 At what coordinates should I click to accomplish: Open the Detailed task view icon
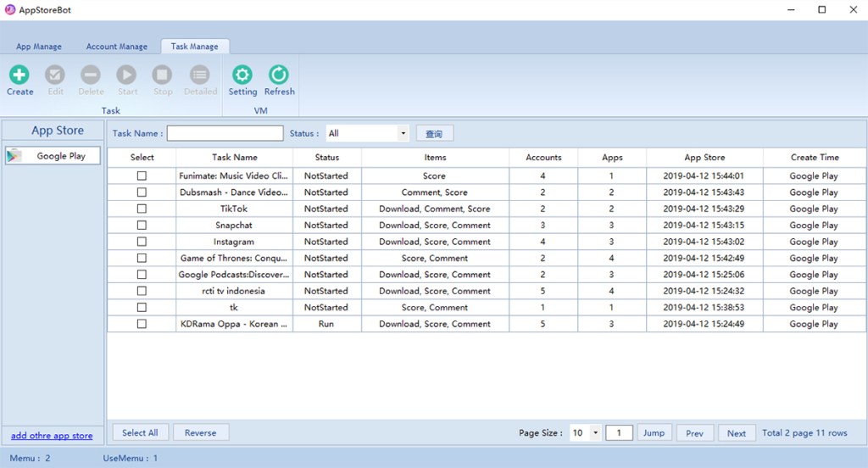(200, 75)
